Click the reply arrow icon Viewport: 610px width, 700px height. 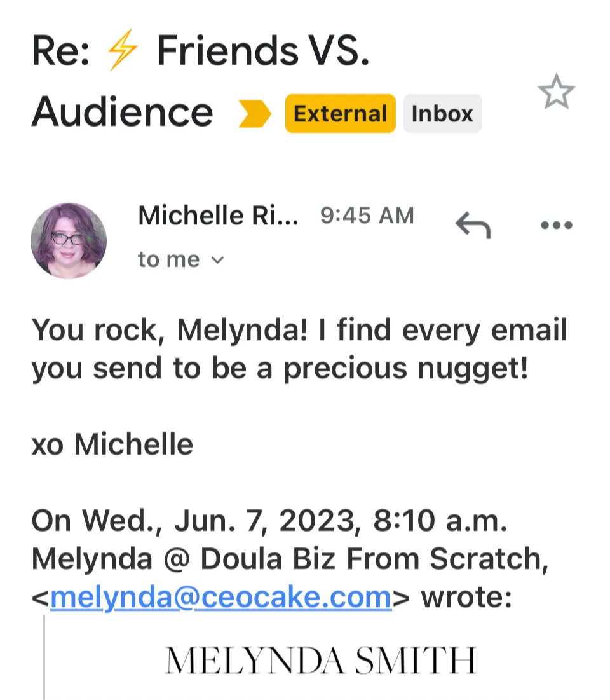coord(473,224)
